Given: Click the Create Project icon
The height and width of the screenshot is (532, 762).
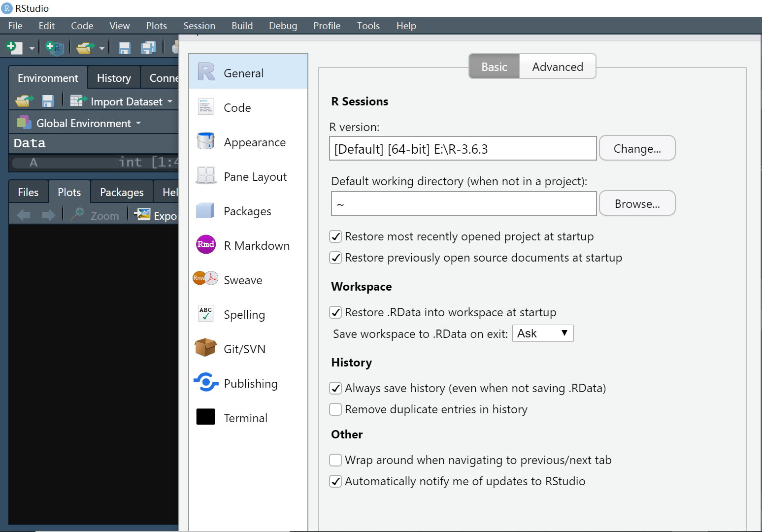Looking at the screenshot, I should [54, 48].
